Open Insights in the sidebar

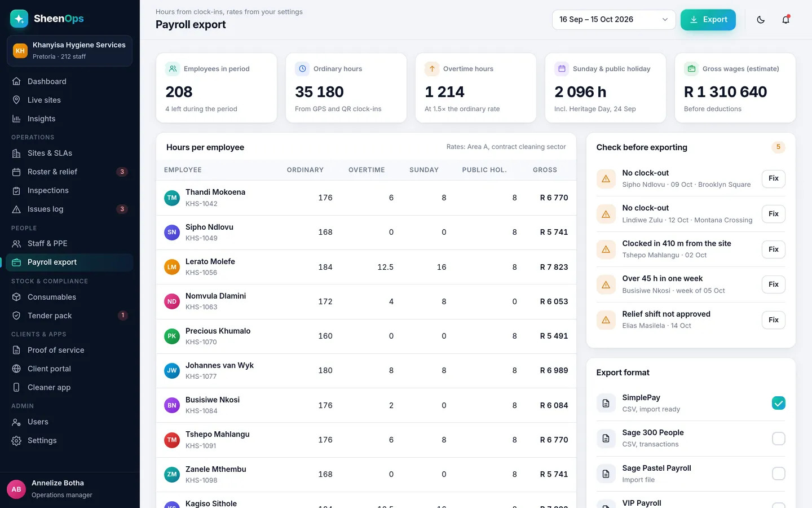pyautogui.click(x=69, y=119)
